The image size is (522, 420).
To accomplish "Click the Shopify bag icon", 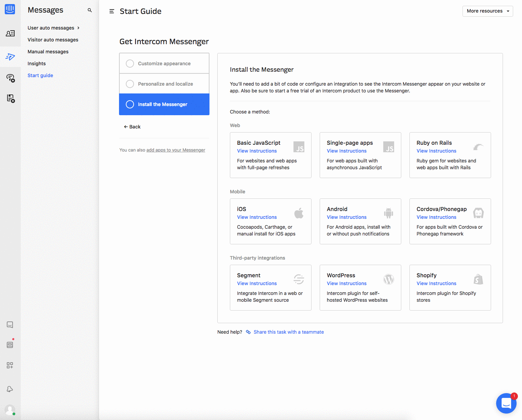I will tap(478, 279).
